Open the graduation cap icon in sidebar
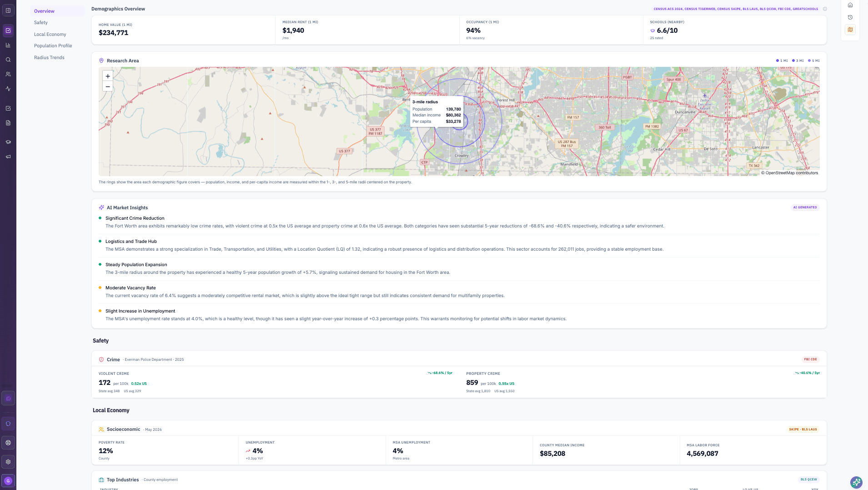 [8, 142]
